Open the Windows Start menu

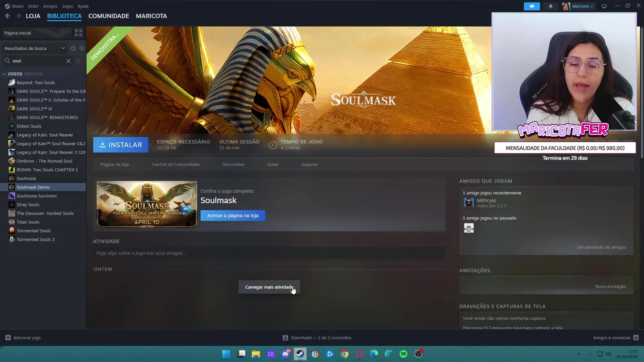(226, 354)
